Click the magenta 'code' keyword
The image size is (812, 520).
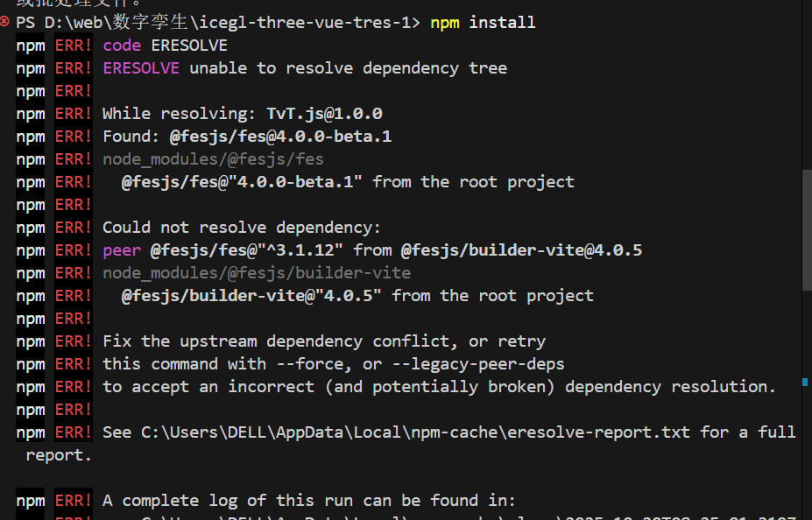[121, 46]
